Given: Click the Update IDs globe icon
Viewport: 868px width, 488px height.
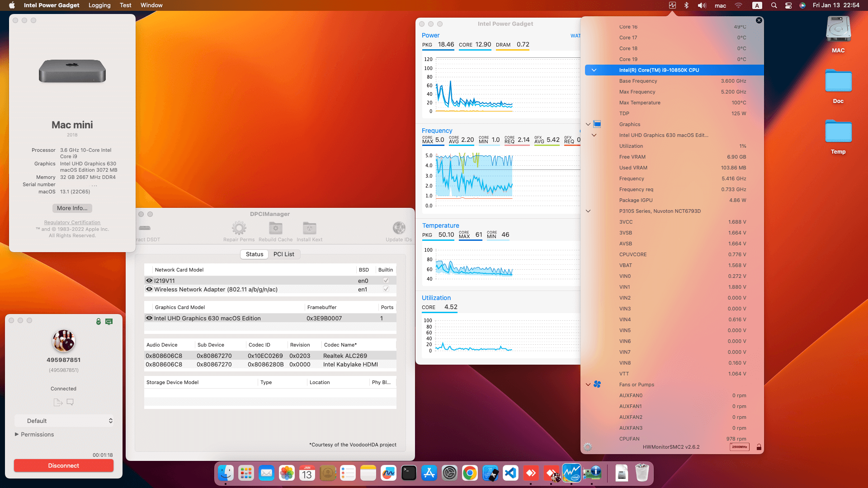Looking at the screenshot, I should (399, 227).
